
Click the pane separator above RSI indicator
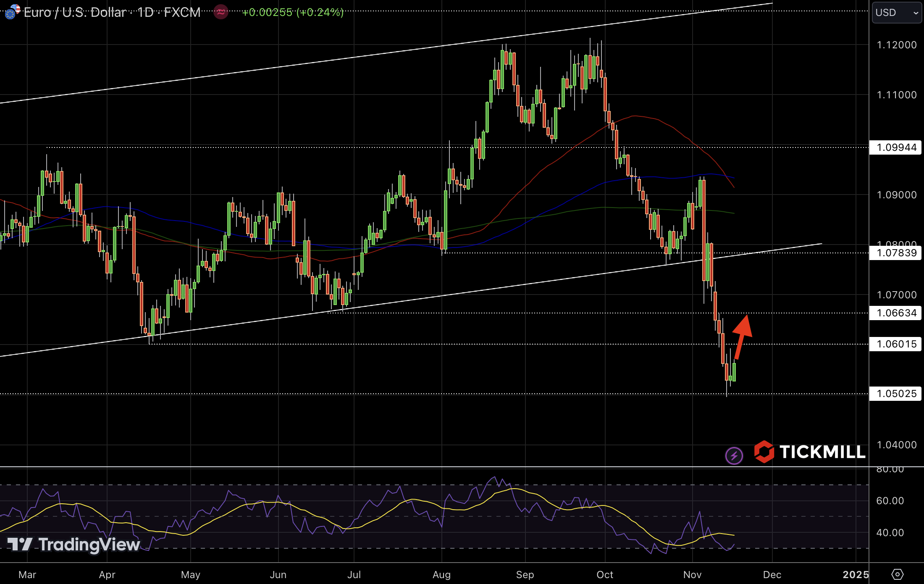coord(420,467)
